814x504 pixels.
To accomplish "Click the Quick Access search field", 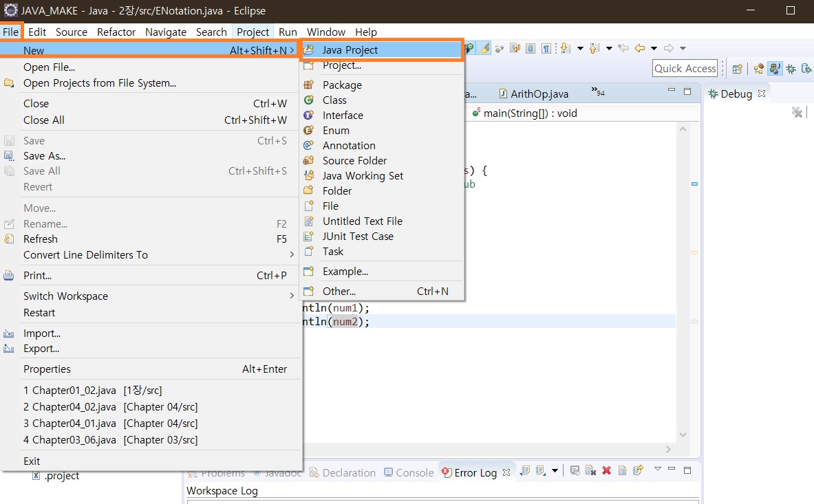I will click(x=685, y=69).
